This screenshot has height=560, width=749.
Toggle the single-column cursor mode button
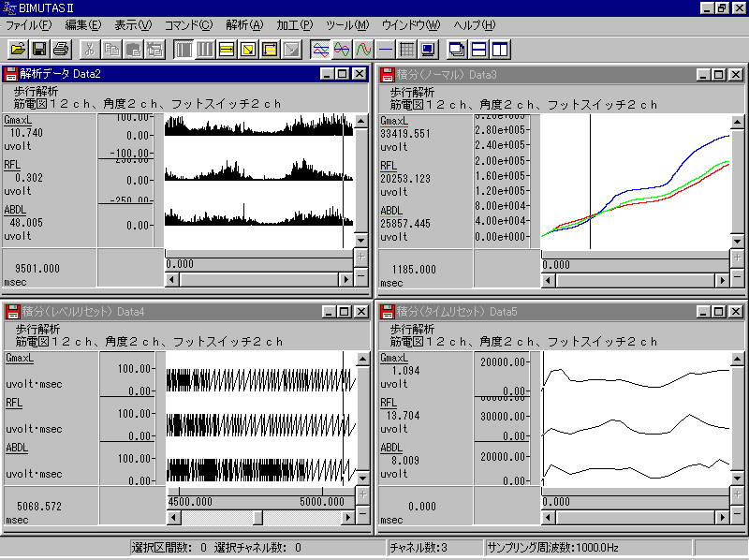184,49
